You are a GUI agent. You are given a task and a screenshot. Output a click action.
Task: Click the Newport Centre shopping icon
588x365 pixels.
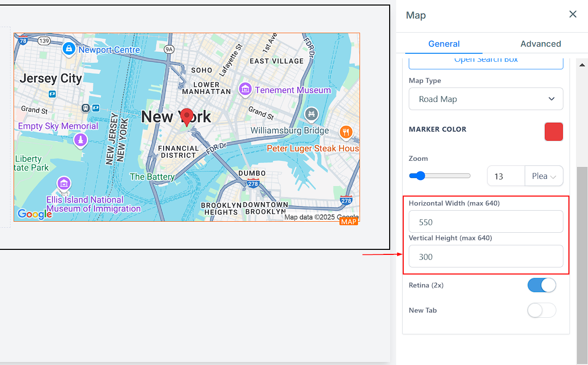pyautogui.click(x=68, y=49)
